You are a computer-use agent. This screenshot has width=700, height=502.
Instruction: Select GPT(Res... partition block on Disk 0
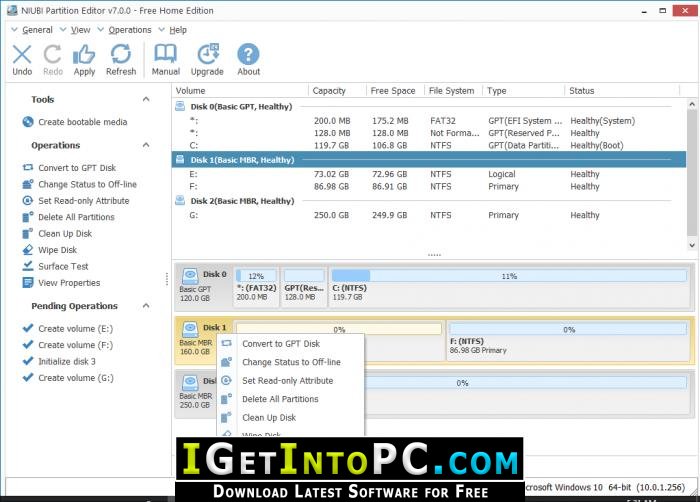click(x=304, y=287)
